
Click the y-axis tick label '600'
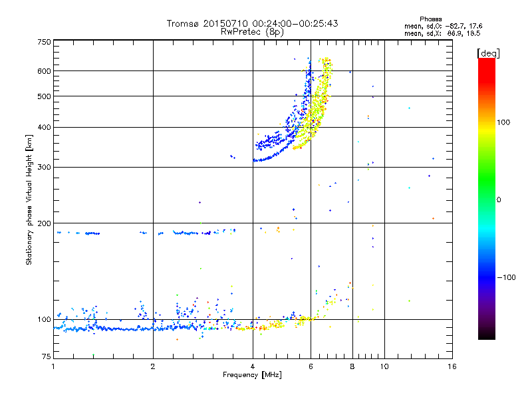[44, 71]
